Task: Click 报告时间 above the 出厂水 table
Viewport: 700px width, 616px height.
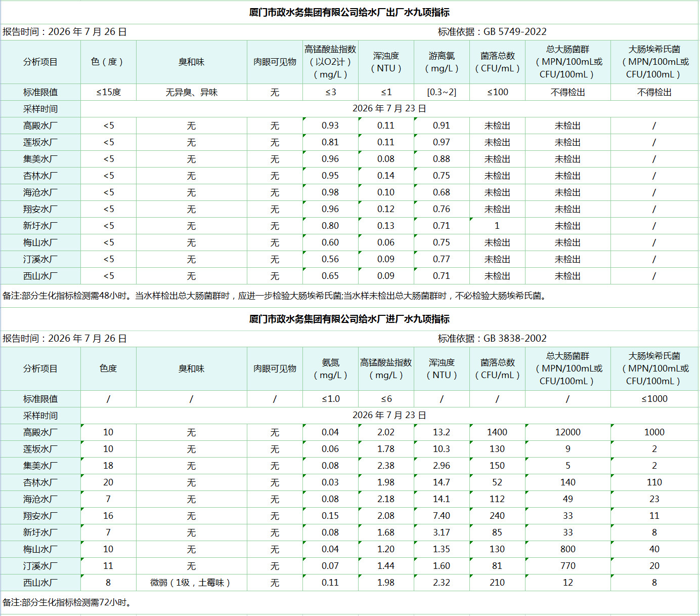Action: (65, 32)
